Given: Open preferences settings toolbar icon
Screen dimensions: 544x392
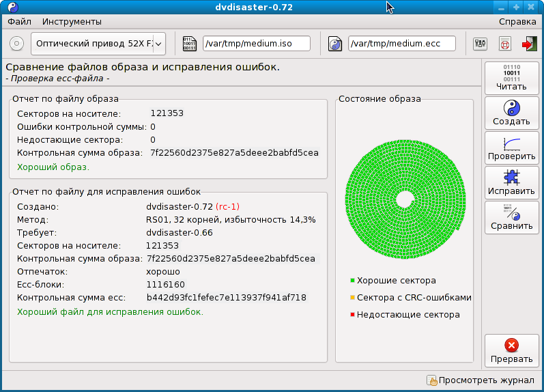Looking at the screenshot, I should point(480,44).
